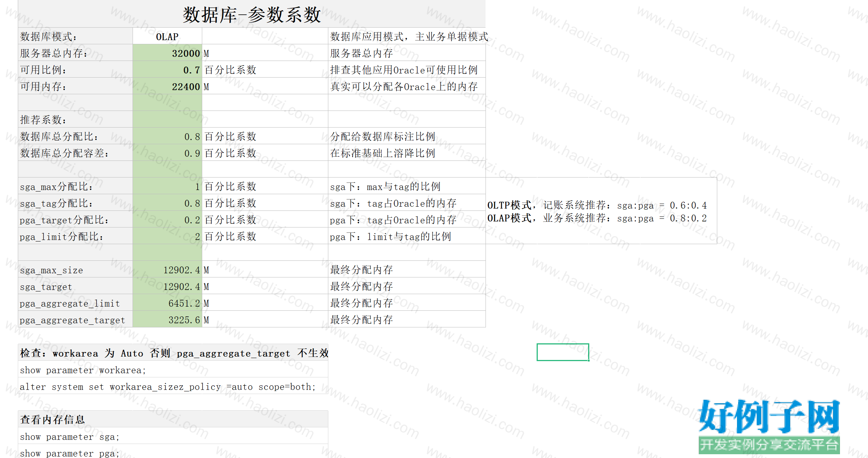Click the pga_aggregate_target result 3225.6

pyautogui.click(x=167, y=319)
